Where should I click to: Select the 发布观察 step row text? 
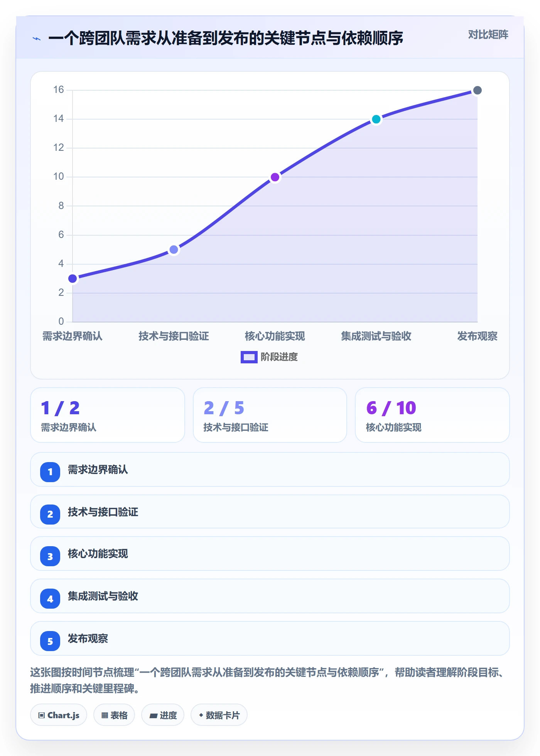point(88,639)
